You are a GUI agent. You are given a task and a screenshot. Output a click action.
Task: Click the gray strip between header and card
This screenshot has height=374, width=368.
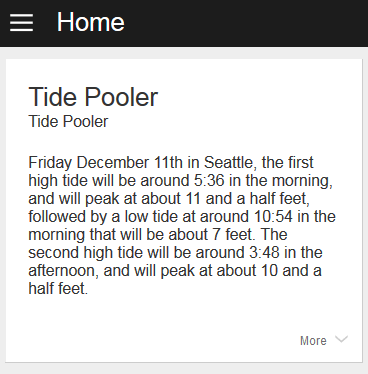tap(184, 53)
